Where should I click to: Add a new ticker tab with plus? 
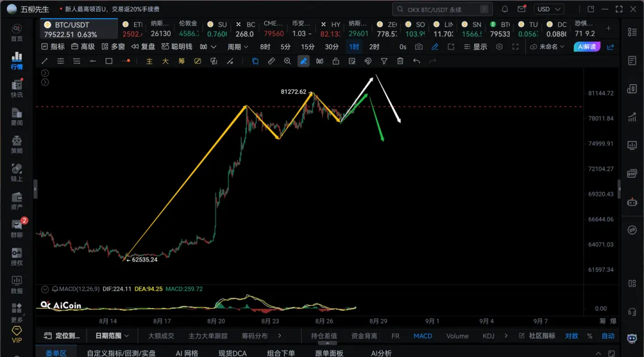tap(609, 29)
